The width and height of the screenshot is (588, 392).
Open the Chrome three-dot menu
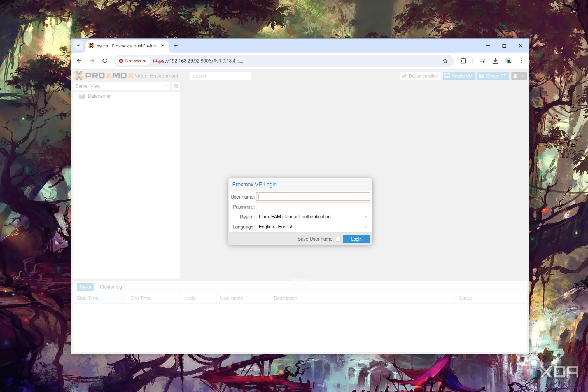pyautogui.click(x=521, y=61)
